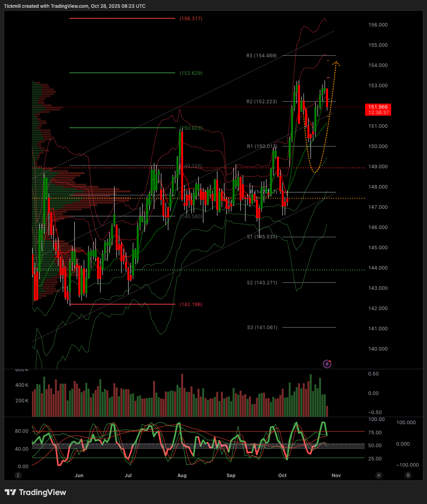The width and height of the screenshot is (427, 504).
Task: Click the TradingView logo
Action: click(x=35, y=492)
